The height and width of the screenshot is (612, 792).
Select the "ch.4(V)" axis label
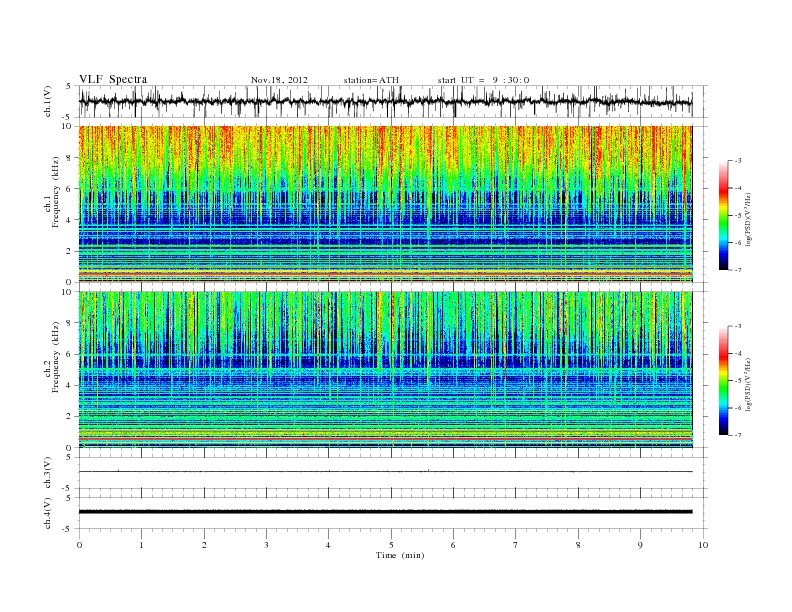pyautogui.click(x=47, y=513)
